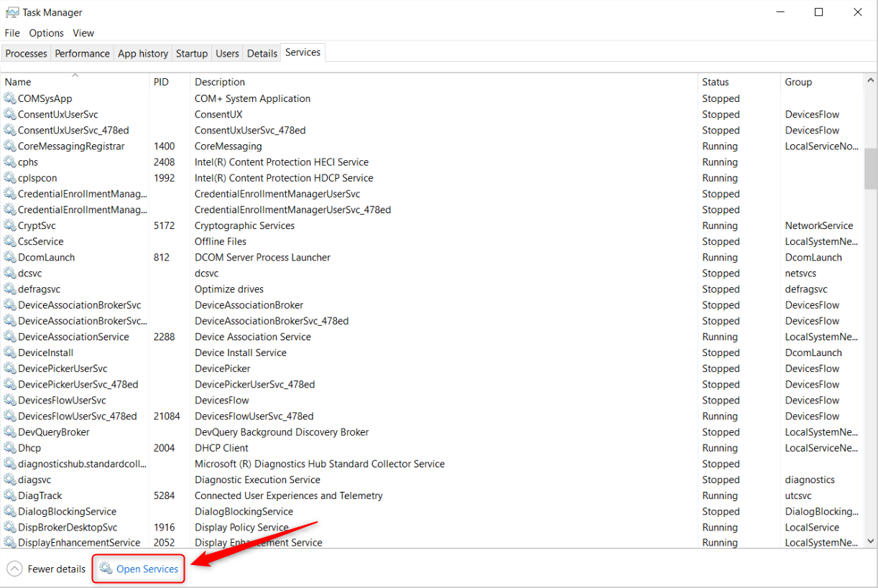Switch to the Performance tab
This screenshot has width=878, height=588.
point(83,53)
